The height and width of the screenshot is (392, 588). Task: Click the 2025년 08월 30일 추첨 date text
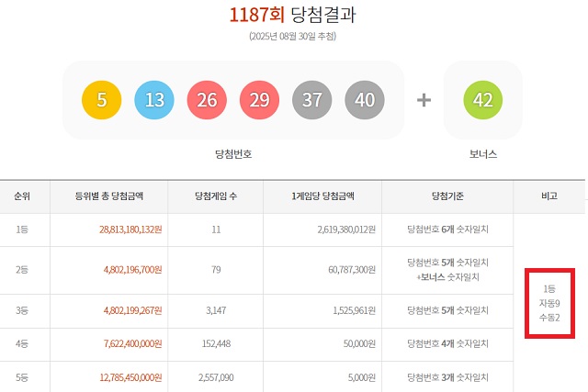pyautogui.click(x=293, y=36)
